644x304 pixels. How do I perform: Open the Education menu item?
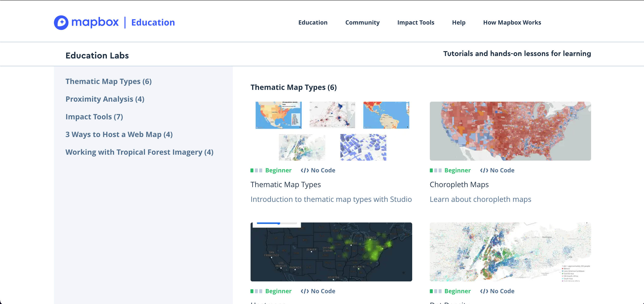313,23
